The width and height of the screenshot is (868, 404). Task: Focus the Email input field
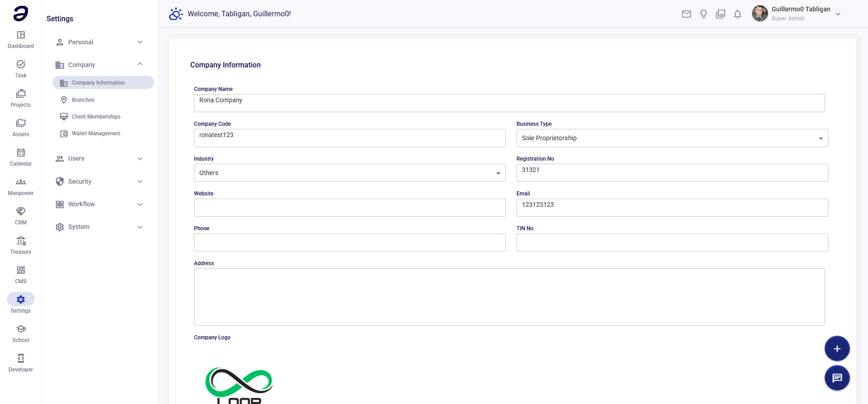(x=672, y=208)
